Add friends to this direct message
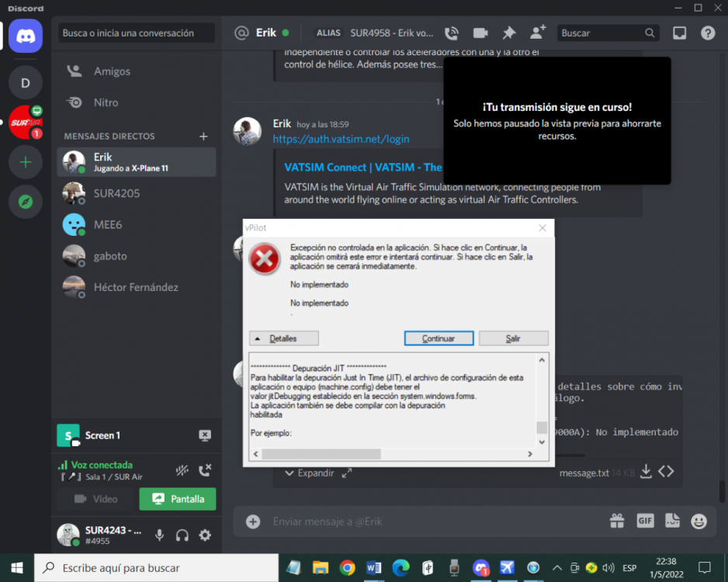 tap(537, 33)
